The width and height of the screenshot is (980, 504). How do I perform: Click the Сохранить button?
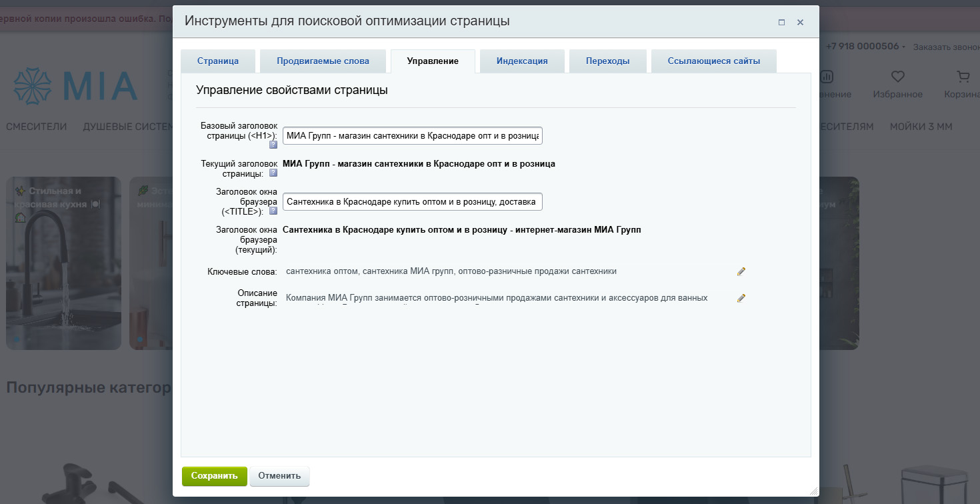pos(214,476)
